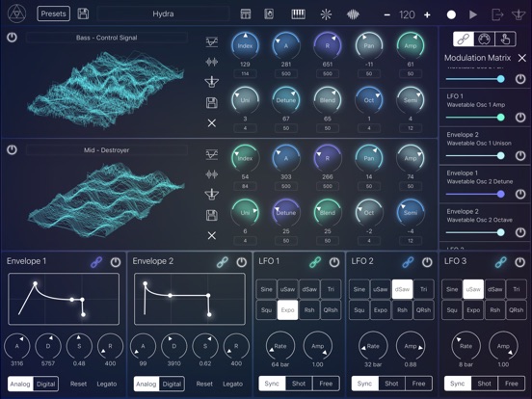Switch to MIDI connector tab
This screenshot has height=399, width=532.
[x=484, y=39]
